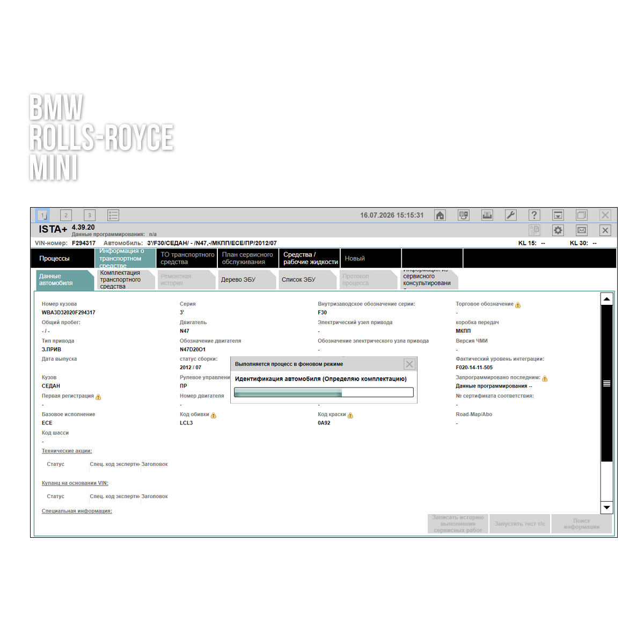This screenshot has height=644, width=644.
Task: Click the identification progress bar
Action: (324, 392)
